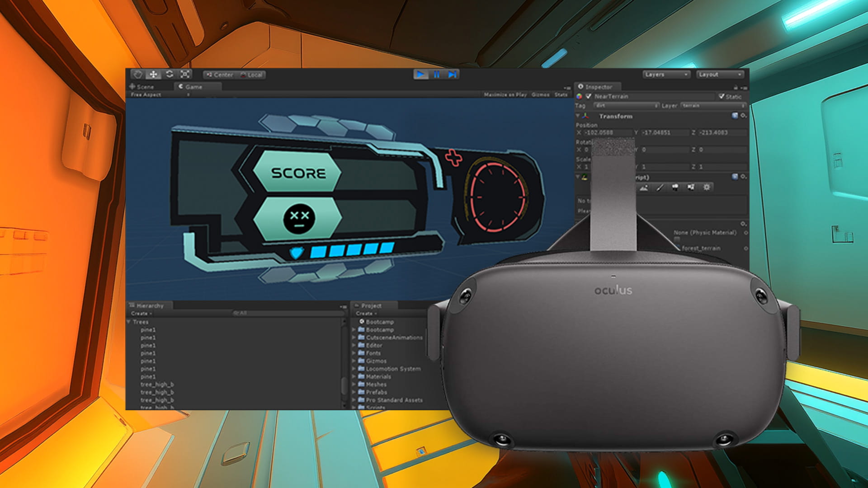The width and height of the screenshot is (868, 488).
Task: Toggle the Static checkbox
Action: coord(722,96)
